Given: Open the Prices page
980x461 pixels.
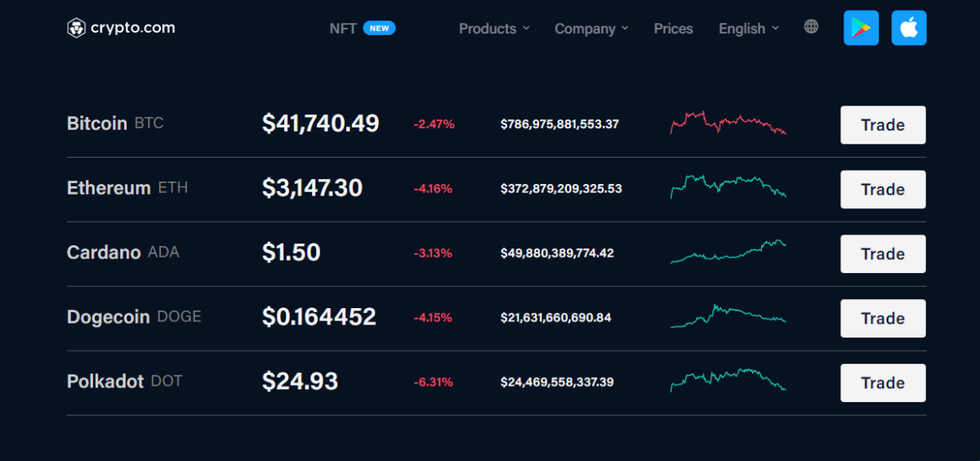Looking at the screenshot, I should (673, 29).
